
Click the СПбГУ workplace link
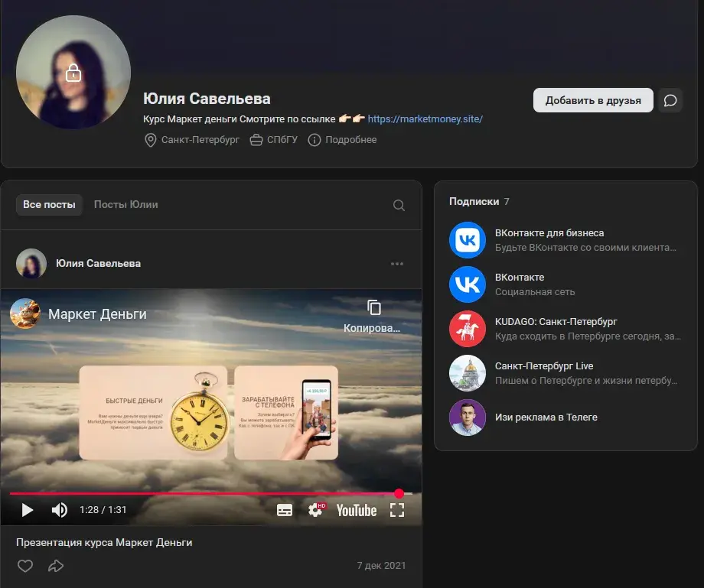[274, 140]
